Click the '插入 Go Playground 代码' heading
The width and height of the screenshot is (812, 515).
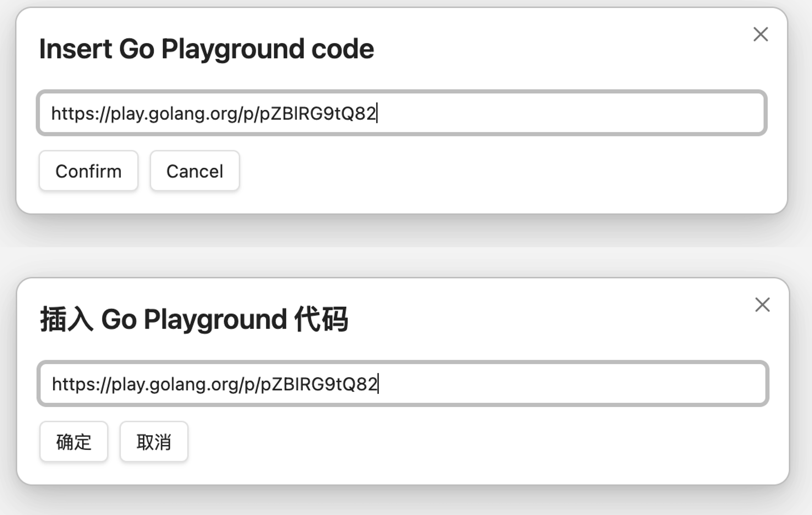194,319
